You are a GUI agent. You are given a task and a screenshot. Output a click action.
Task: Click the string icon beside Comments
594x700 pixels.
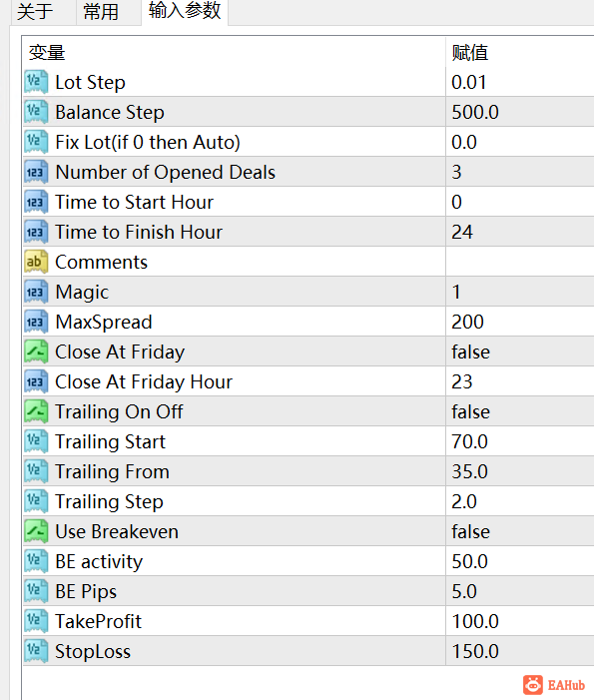coord(36,262)
